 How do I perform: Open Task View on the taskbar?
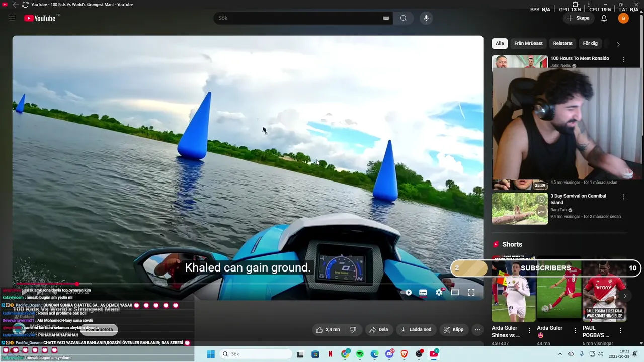tap(300, 354)
